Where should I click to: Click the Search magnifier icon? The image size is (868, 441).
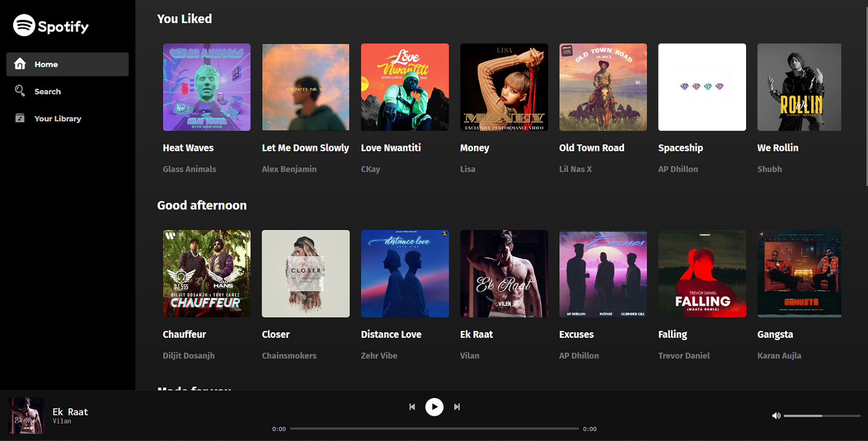point(20,91)
